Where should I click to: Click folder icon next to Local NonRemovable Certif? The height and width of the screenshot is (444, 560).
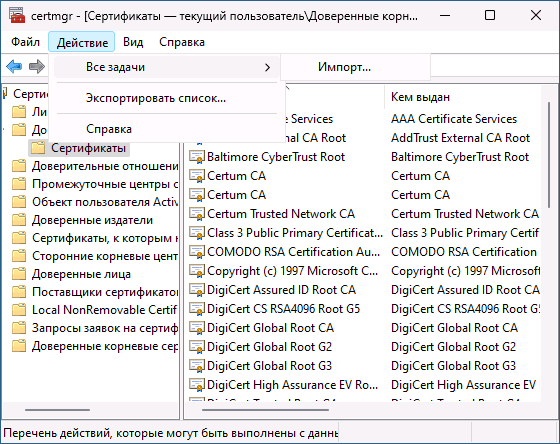[x=19, y=310]
